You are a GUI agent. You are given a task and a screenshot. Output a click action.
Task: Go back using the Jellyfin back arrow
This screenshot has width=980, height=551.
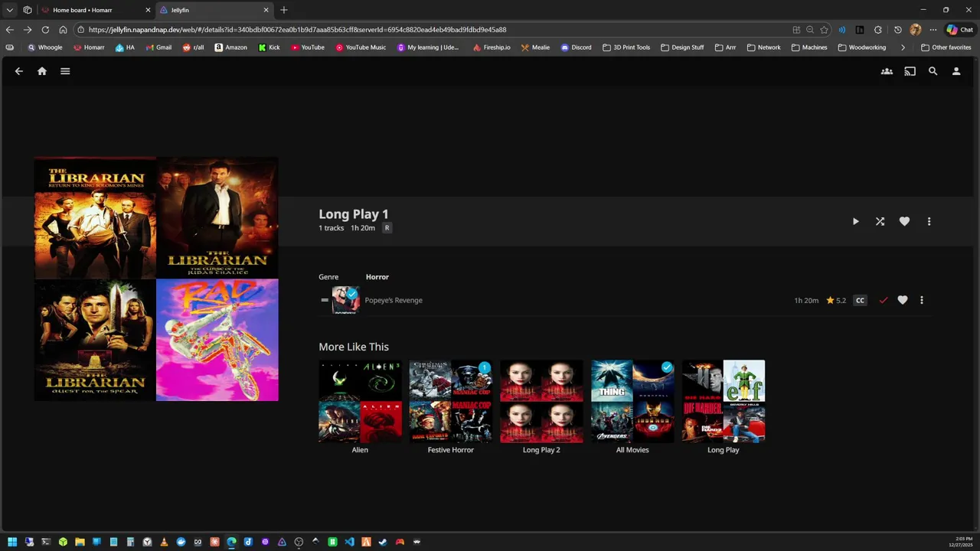[x=19, y=71]
